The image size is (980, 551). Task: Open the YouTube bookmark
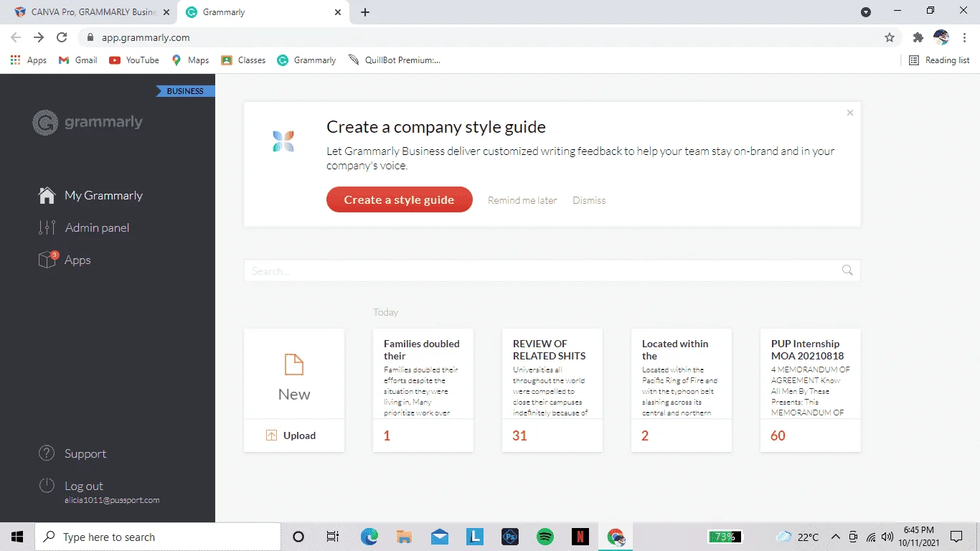coord(134,60)
